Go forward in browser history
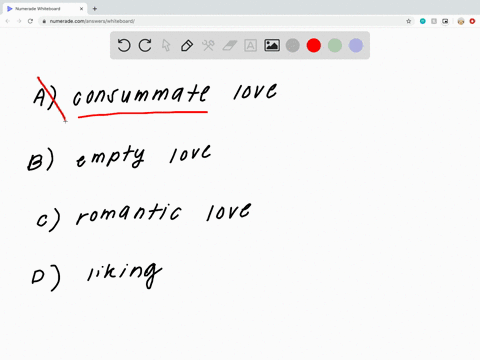 point(19,21)
